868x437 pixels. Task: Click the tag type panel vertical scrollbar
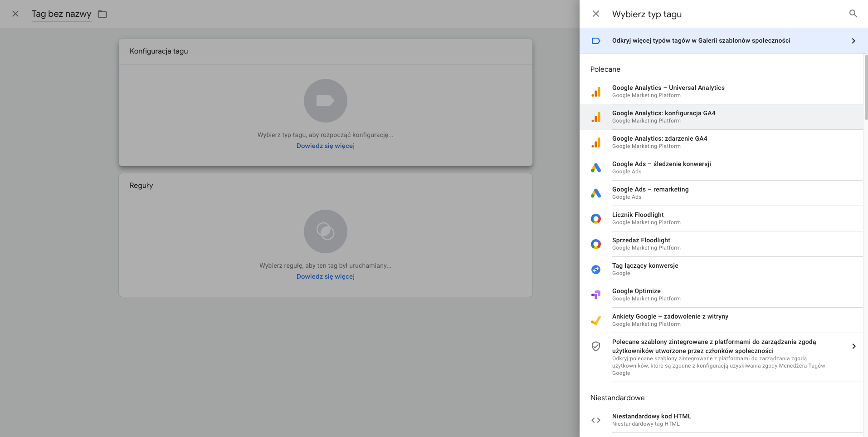pos(866,87)
